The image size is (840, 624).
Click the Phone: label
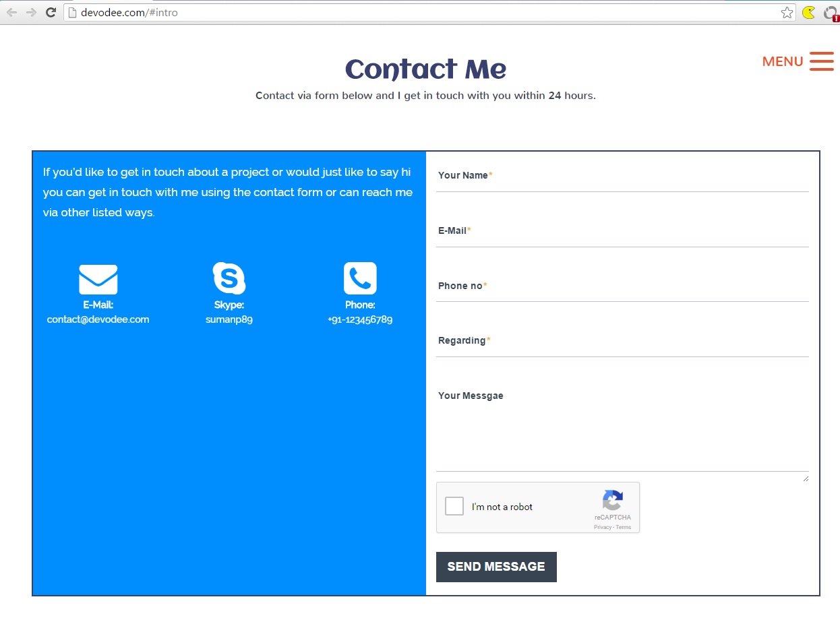(360, 305)
